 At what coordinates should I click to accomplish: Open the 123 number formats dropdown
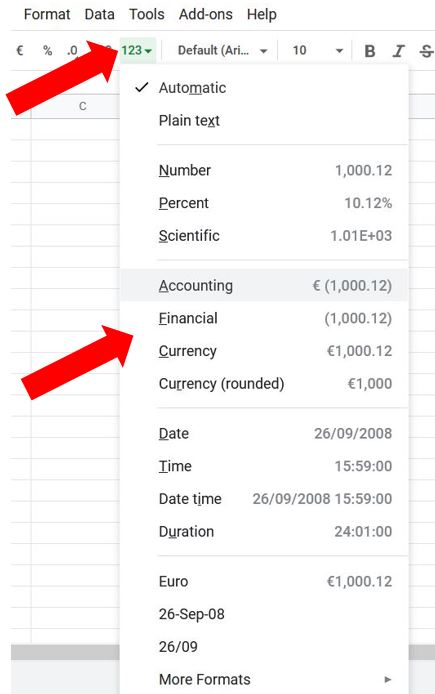click(137, 50)
